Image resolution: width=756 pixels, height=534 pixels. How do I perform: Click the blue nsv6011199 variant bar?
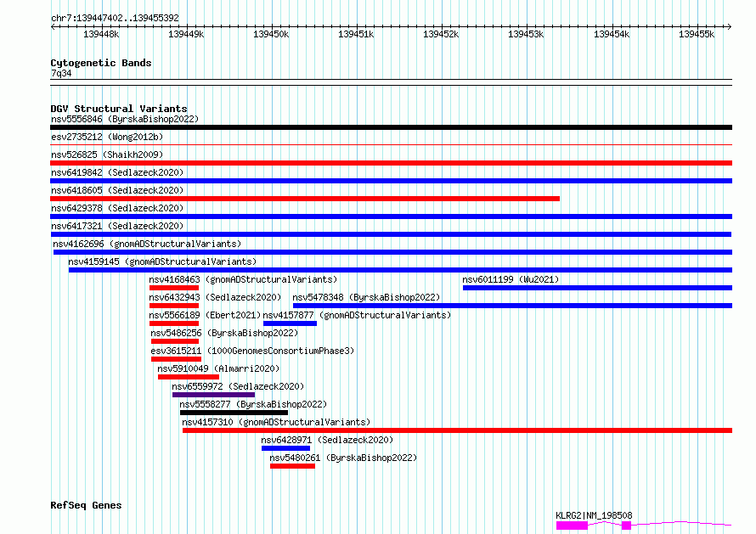(597, 288)
